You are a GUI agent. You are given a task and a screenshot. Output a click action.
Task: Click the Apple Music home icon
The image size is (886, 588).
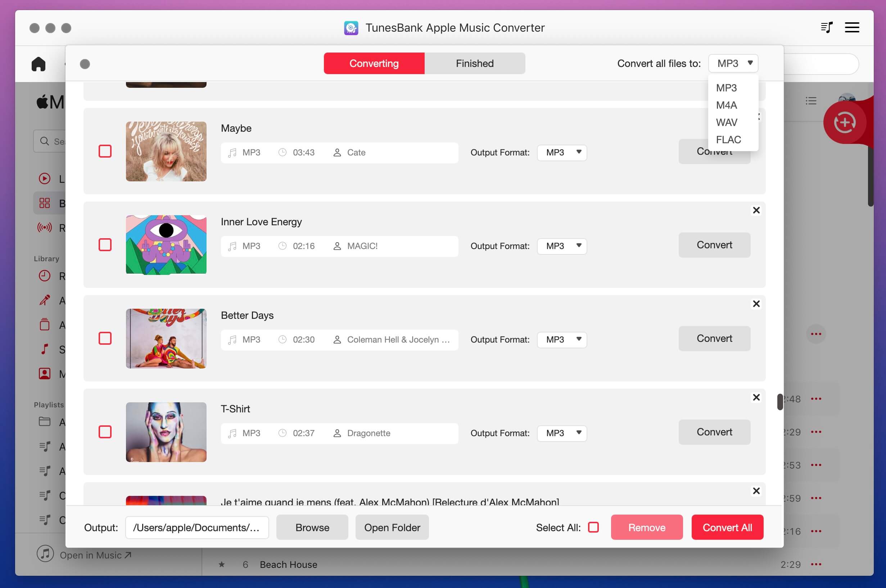point(38,64)
